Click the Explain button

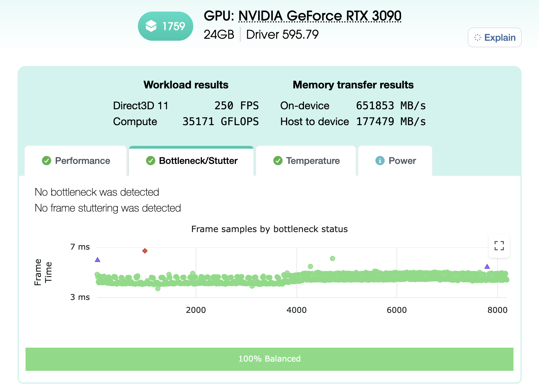[x=494, y=37]
